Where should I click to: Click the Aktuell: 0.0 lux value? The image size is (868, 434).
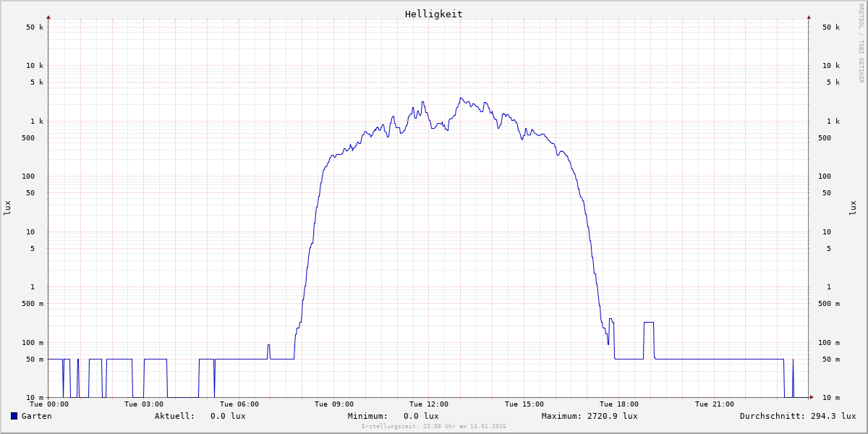point(200,416)
